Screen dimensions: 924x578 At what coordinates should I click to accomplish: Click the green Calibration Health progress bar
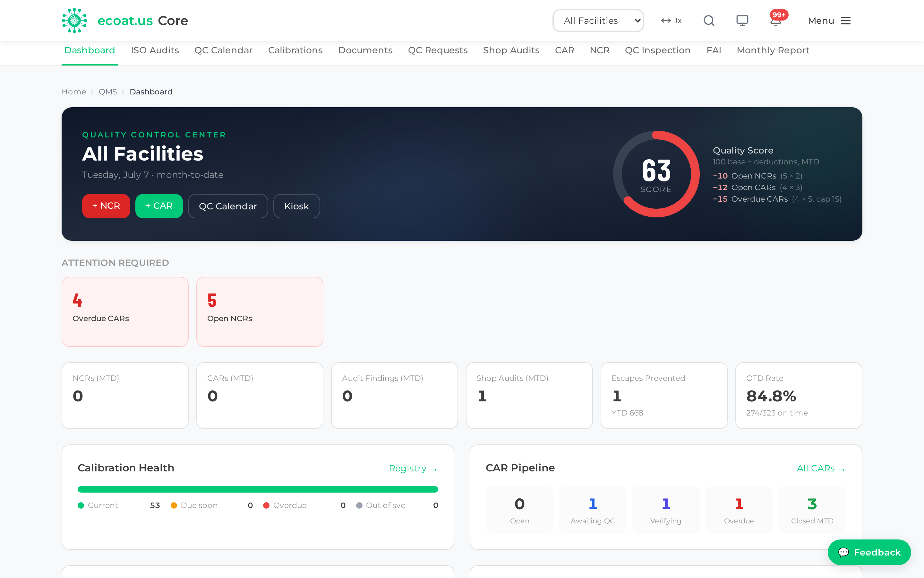point(258,489)
